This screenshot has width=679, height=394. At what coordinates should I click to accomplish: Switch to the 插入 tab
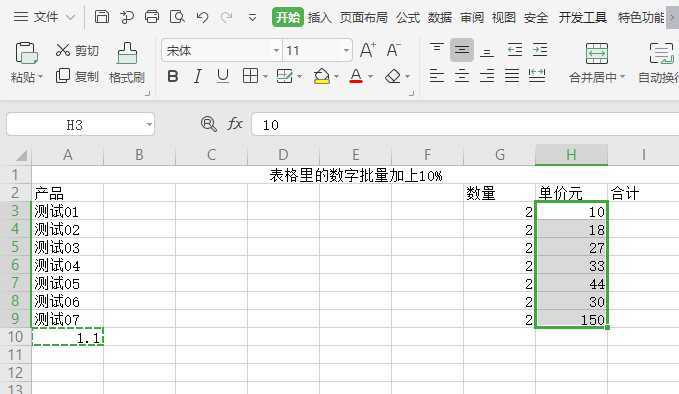tap(319, 18)
